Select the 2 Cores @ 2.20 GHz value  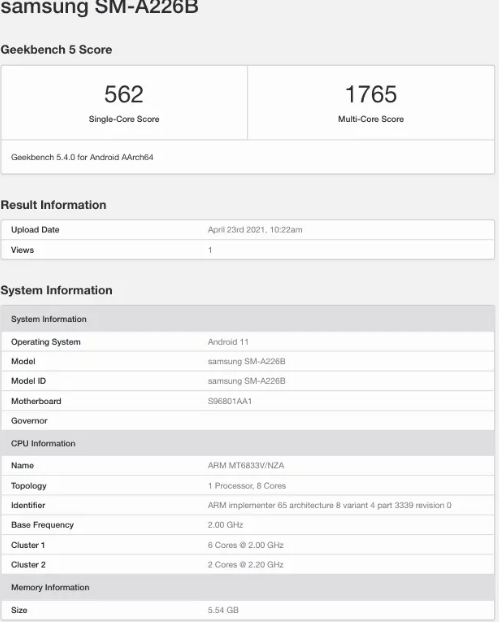246,564
